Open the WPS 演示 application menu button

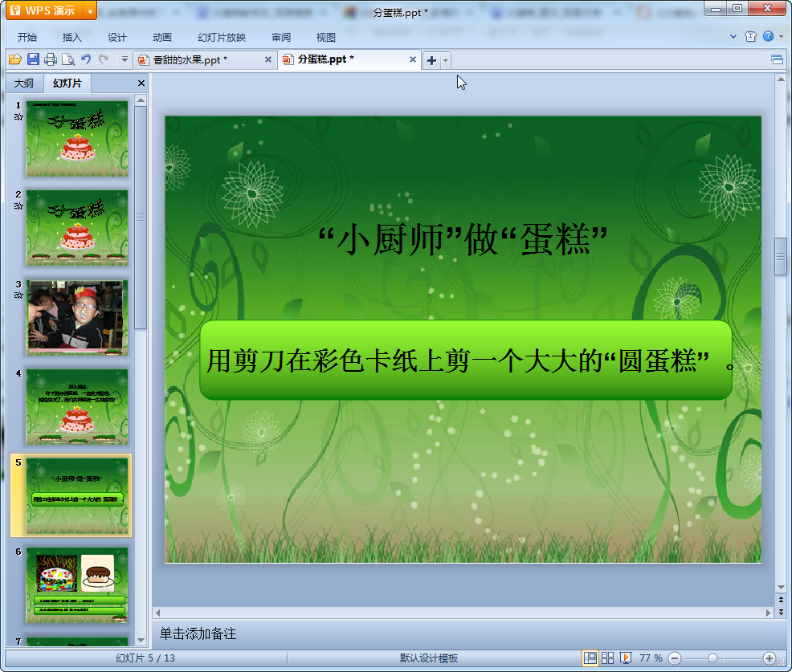point(44,10)
